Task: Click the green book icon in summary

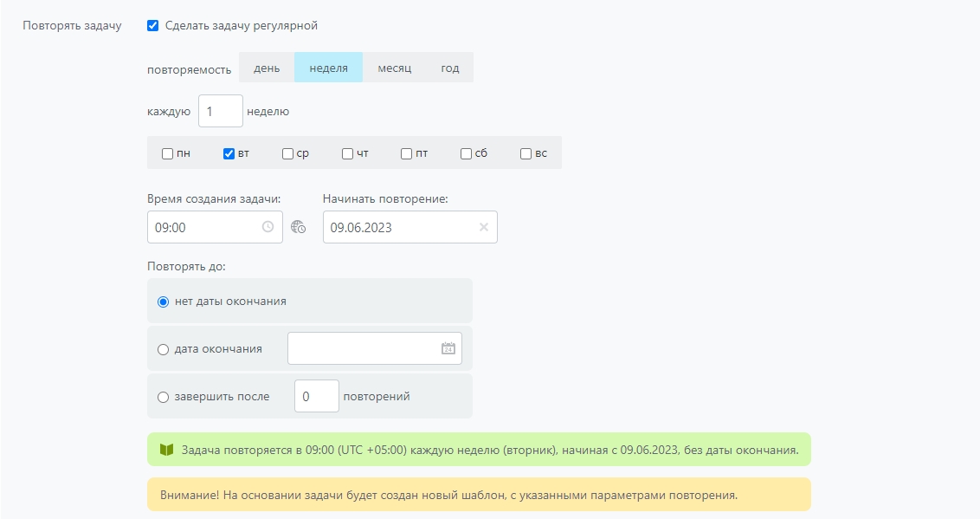Action: [167, 451]
